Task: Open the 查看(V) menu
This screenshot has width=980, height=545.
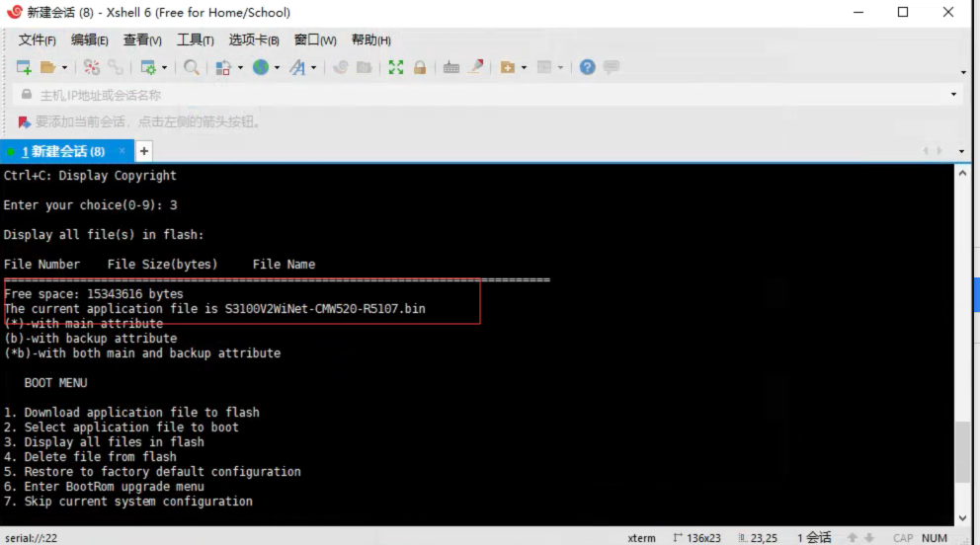Action: click(x=142, y=39)
